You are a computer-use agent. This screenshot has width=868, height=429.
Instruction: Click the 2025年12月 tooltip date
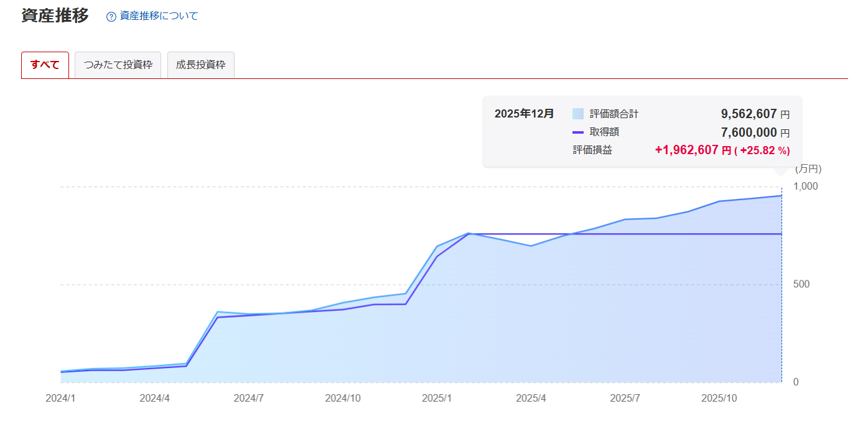(523, 114)
